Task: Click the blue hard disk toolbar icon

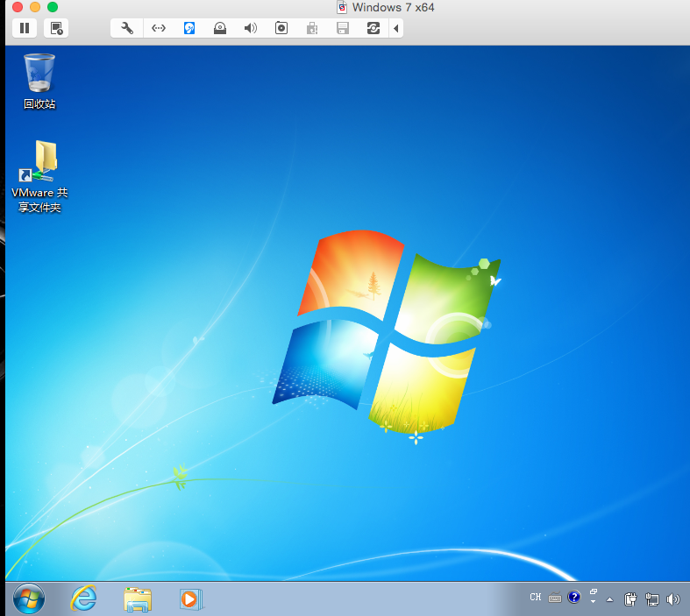Action: coord(189,29)
